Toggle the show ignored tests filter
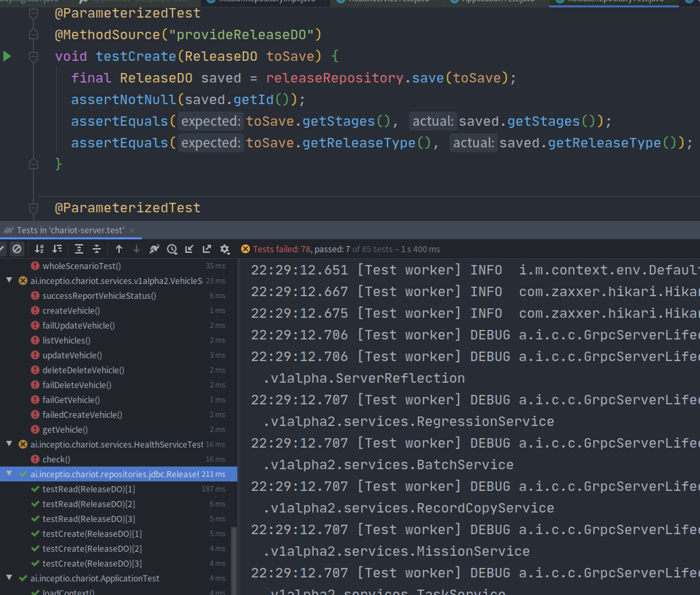 pyautogui.click(x=17, y=249)
